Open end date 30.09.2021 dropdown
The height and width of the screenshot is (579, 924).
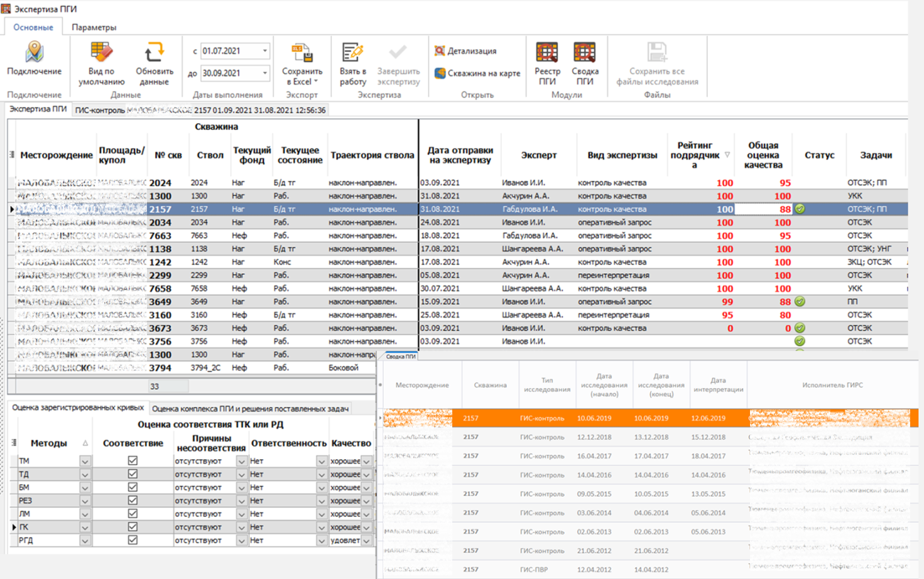[x=264, y=73]
